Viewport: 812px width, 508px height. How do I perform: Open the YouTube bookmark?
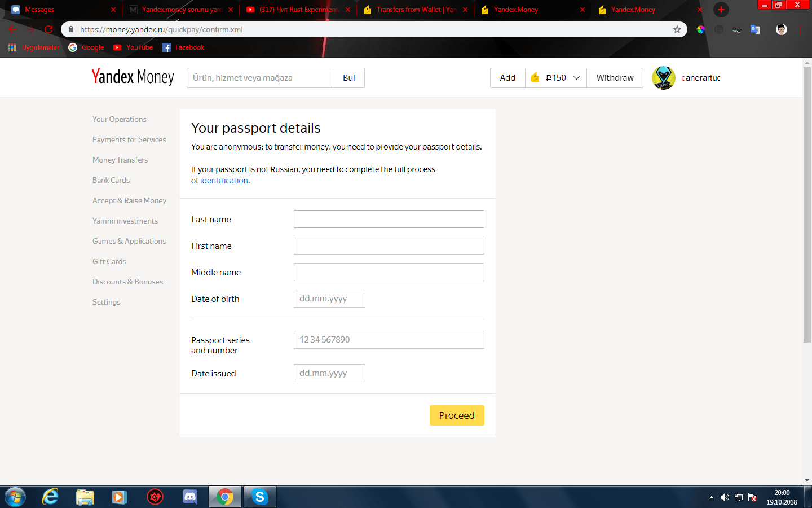pyautogui.click(x=133, y=47)
